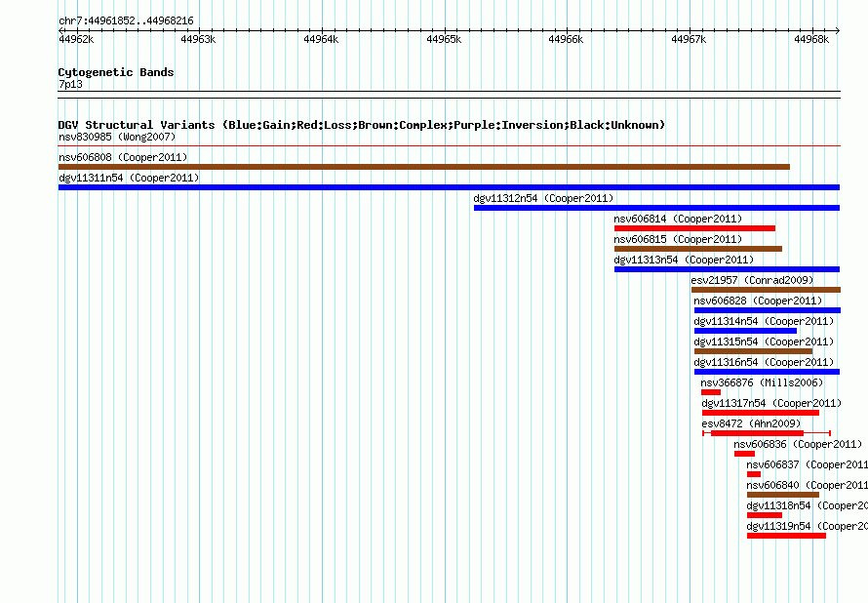The width and height of the screenshot is (868, 603).
Task: Select the dgv11312n54 blue gain bar
Action: coord(656,208)
